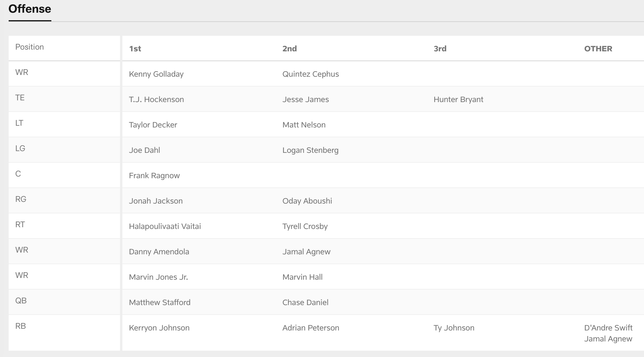Click Matthew Stafford starting quarterback
644x357 pixels.
tap(160, 302)
